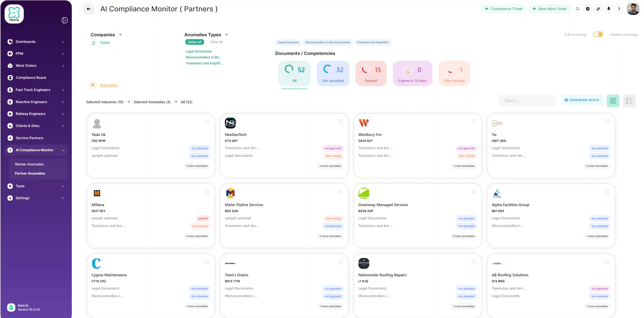
Task: Expand the Alpha Facilities Group card
Action: tap(607, 192)
